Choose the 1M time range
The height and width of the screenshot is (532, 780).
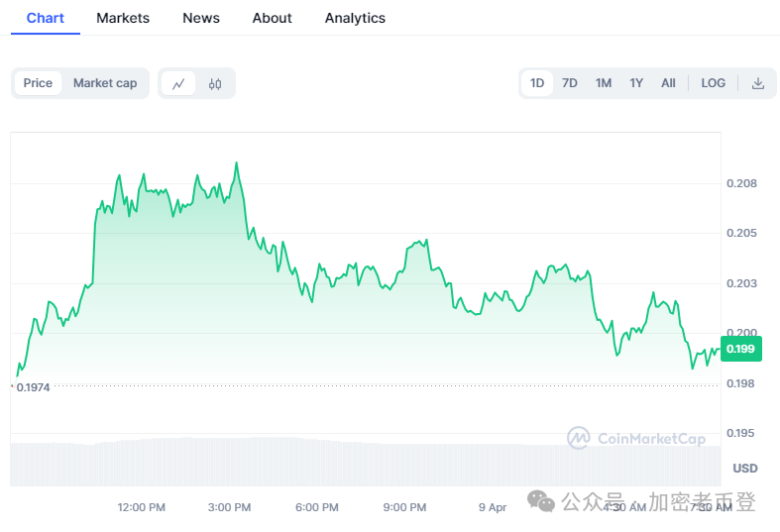coord(604,83)
